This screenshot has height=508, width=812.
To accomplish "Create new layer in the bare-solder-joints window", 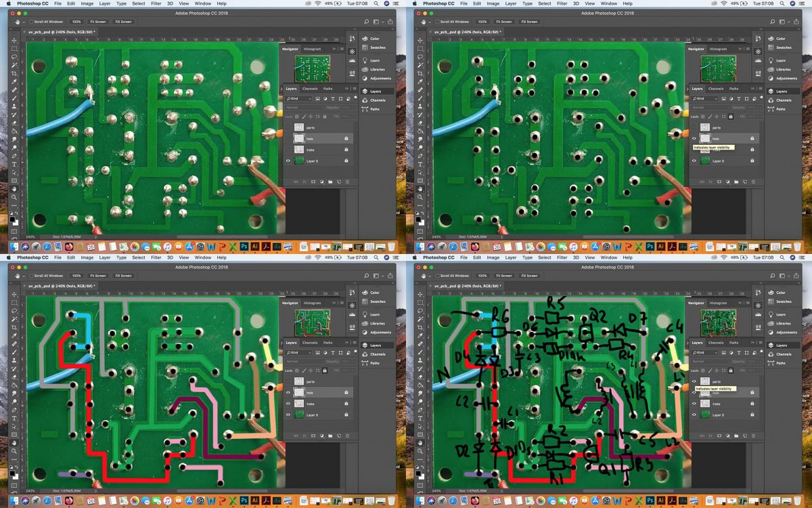I will [x=338, y=182].
